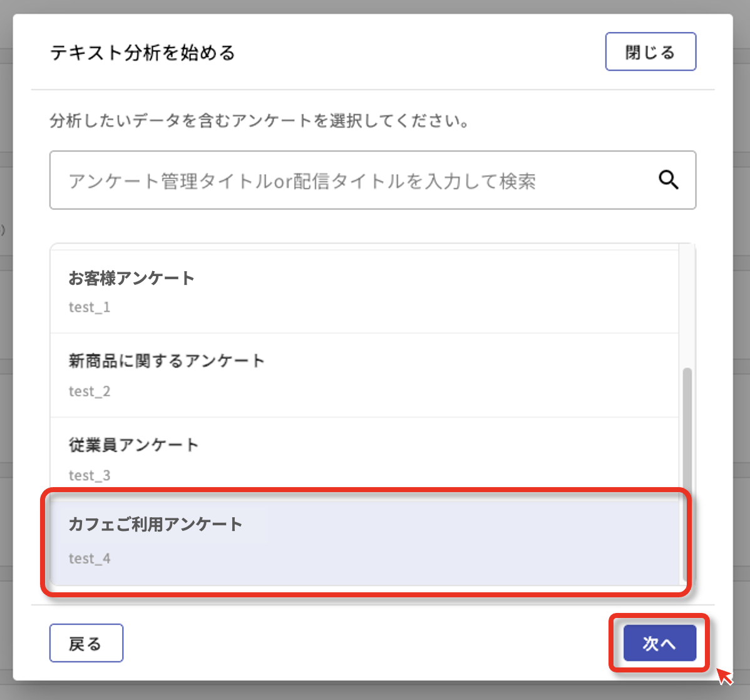Proceed with the 次へ button
The height and width of the screenshot is (700, 750).
pos(659,643)
